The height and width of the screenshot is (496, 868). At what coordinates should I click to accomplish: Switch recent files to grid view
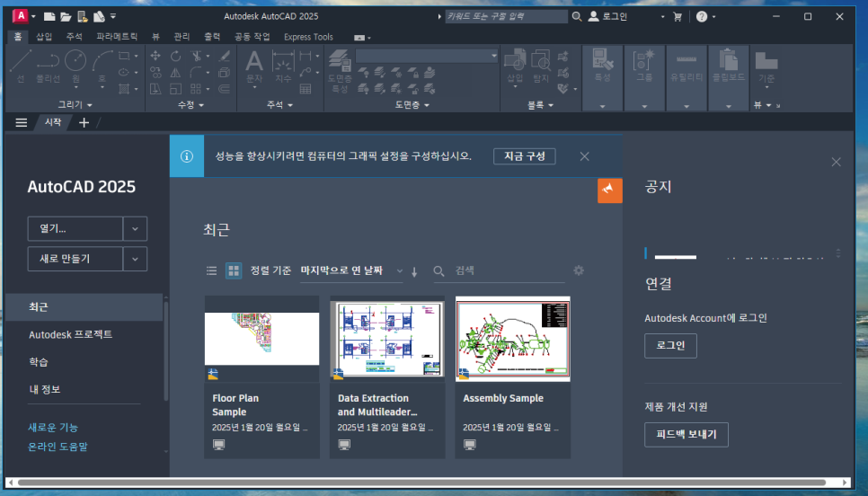[x=234, y=270]
